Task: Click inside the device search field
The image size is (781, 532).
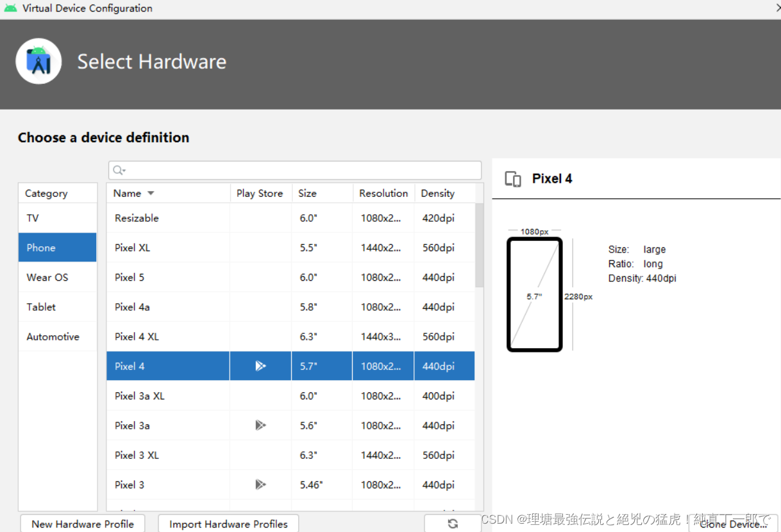Action: pyautogui.click(x=295, y=170)
